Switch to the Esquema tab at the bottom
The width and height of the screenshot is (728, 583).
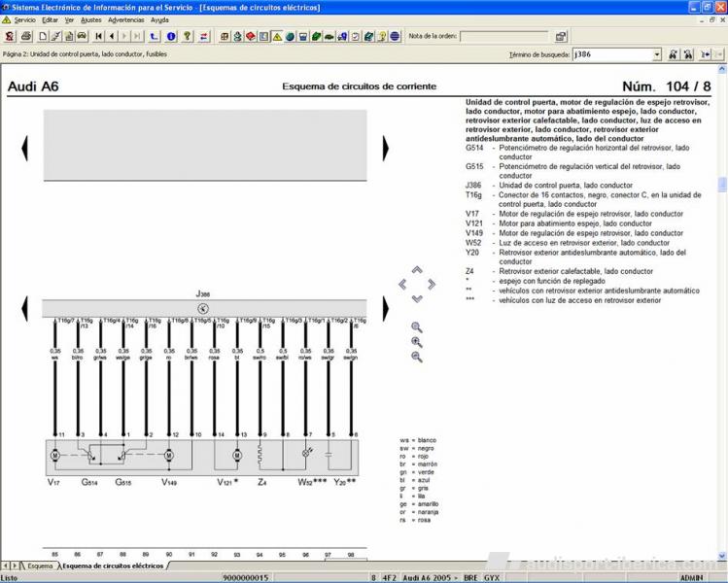coord(40,566)
